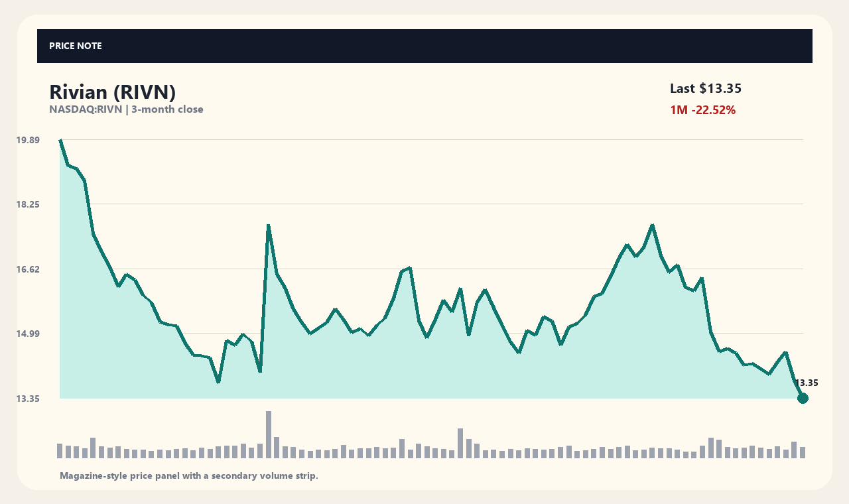Click the 16.62 y-axis label
The height and width of the screenshot is (504, 849).
click(29, 269)
